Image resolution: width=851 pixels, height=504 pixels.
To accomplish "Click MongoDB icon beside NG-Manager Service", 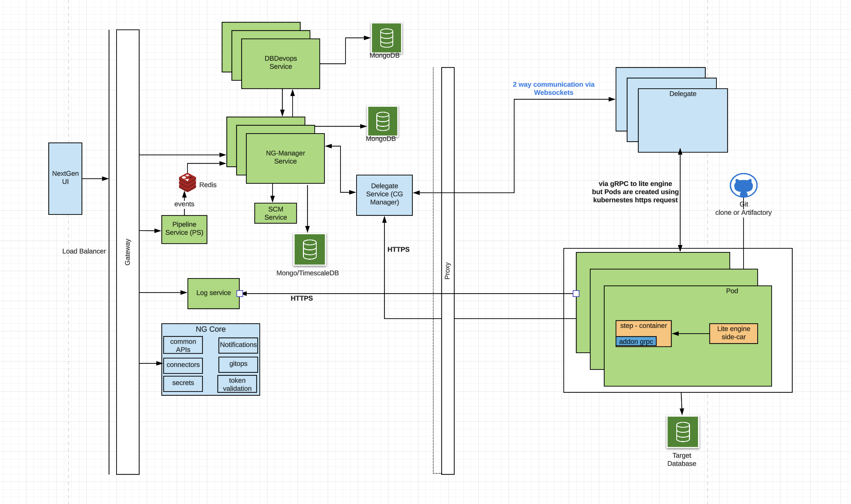I will tap(382, 121).
